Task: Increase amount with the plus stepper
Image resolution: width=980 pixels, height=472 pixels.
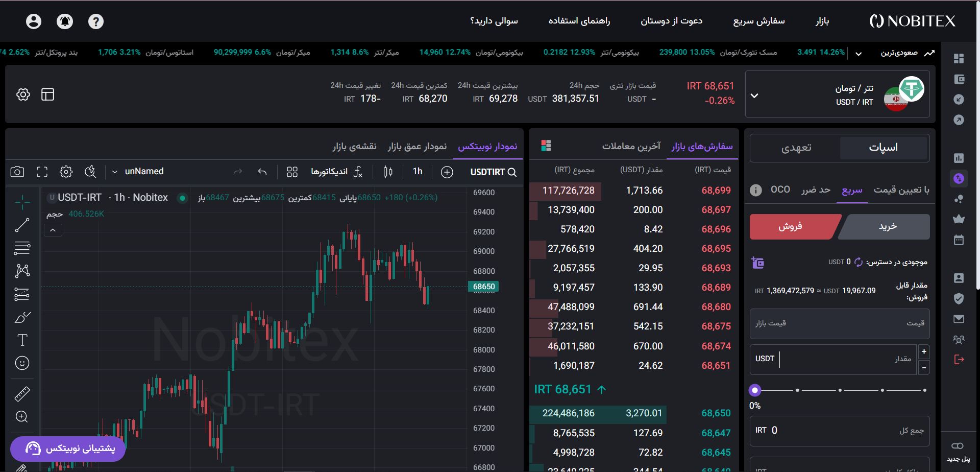Action: click(924, 352)
